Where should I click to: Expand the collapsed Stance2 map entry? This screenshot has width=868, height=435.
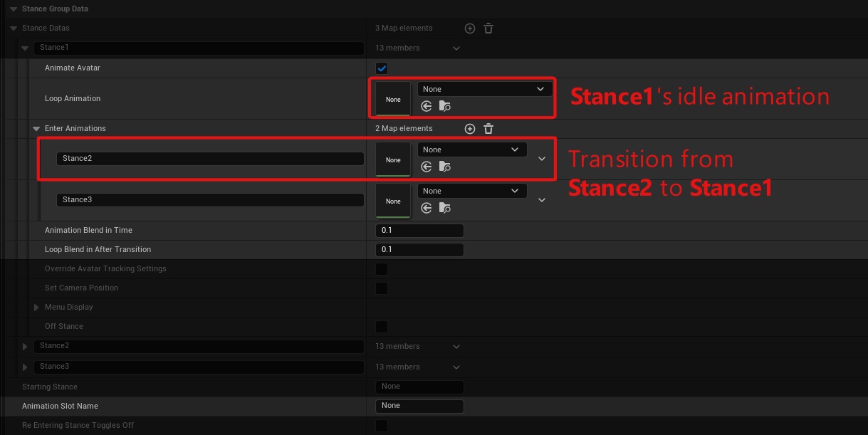click(x=26, y=347)
